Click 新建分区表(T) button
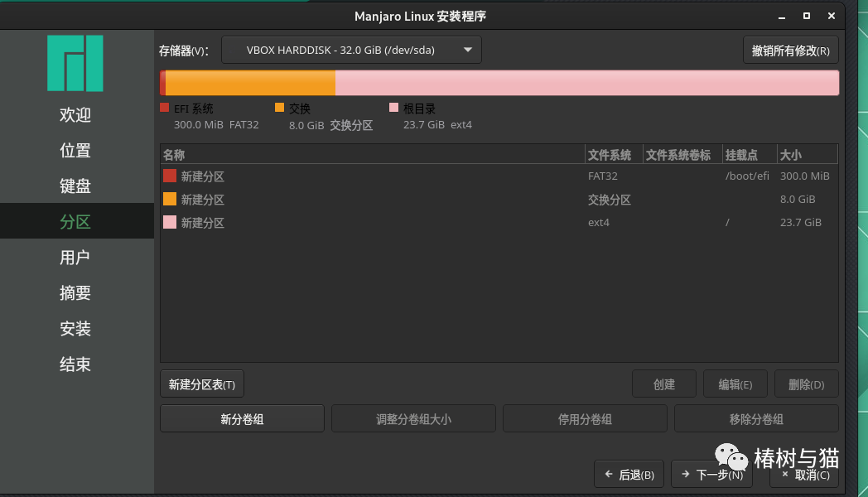This screenshot has width=868, height=497. pyautogui.click(x=202, y=384)
